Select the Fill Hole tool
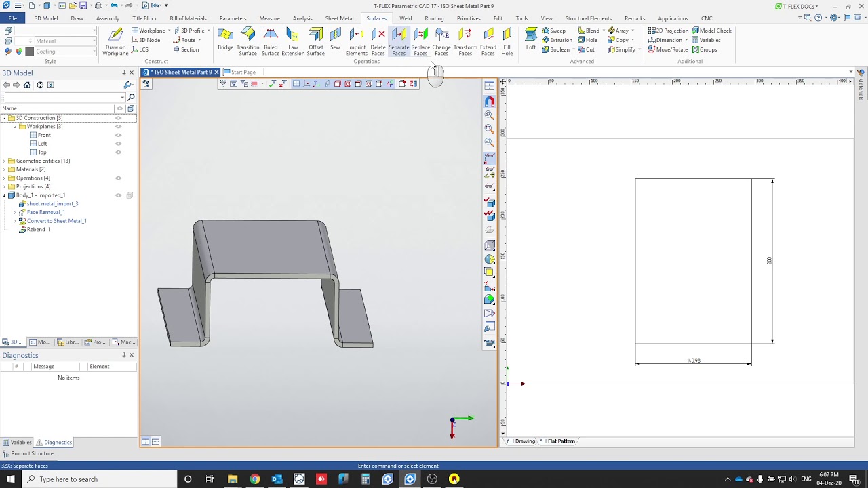The image size is (868, 488). [507, 41]
